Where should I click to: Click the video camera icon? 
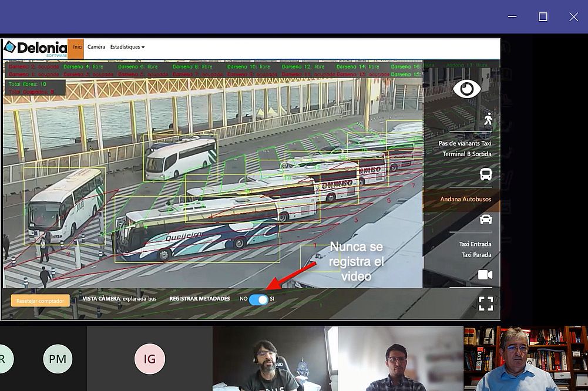coord(485,275)
